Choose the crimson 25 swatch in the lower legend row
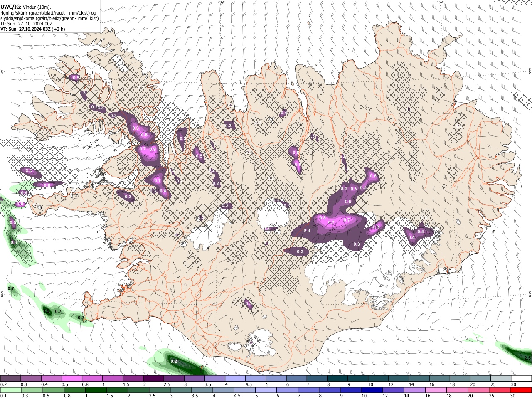This screenshot has height=399, width=532. 500,390
